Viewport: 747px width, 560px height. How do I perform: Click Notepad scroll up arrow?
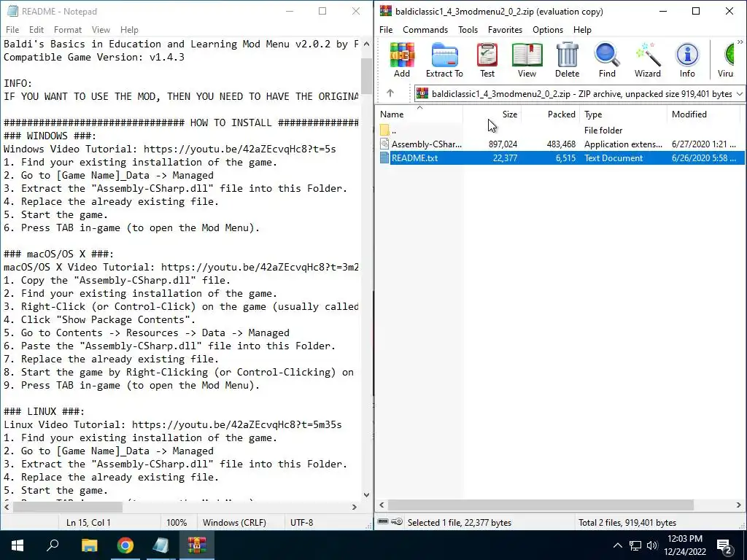(366, 44)
